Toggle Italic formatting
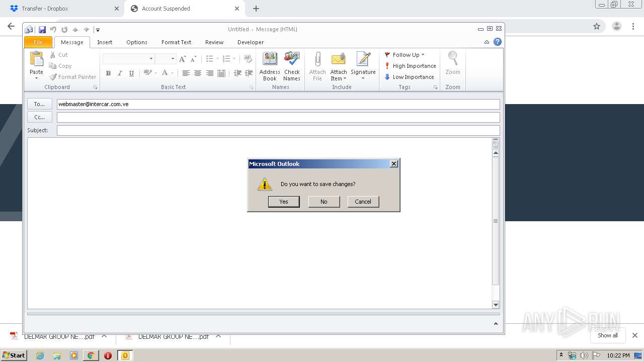 [120, 73]
